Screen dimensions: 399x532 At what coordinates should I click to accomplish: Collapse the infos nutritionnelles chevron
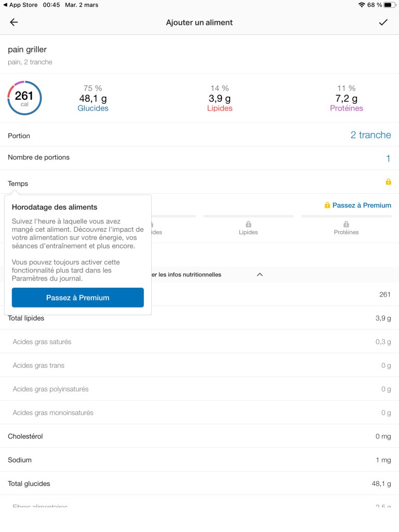pos(260,274)
